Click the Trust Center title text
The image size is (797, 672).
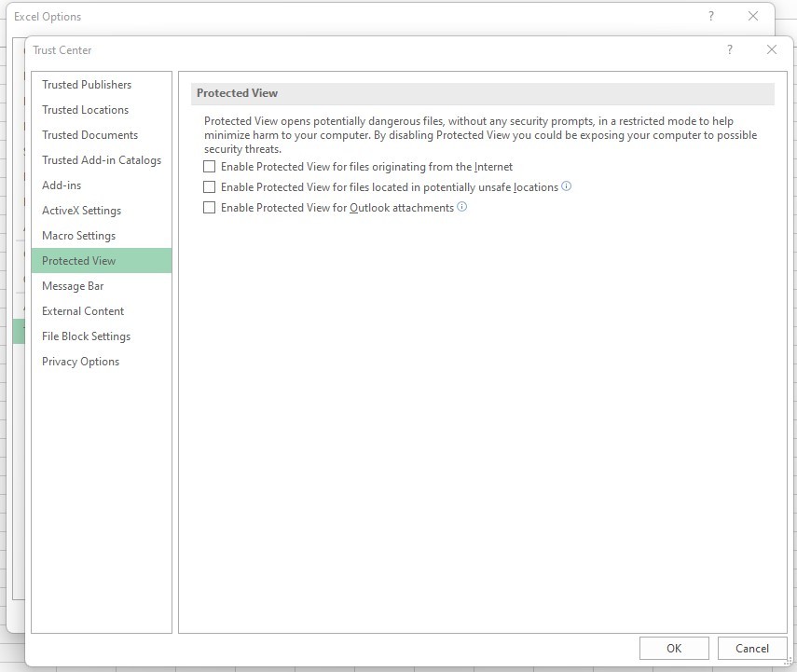click(x=62, y=49)
